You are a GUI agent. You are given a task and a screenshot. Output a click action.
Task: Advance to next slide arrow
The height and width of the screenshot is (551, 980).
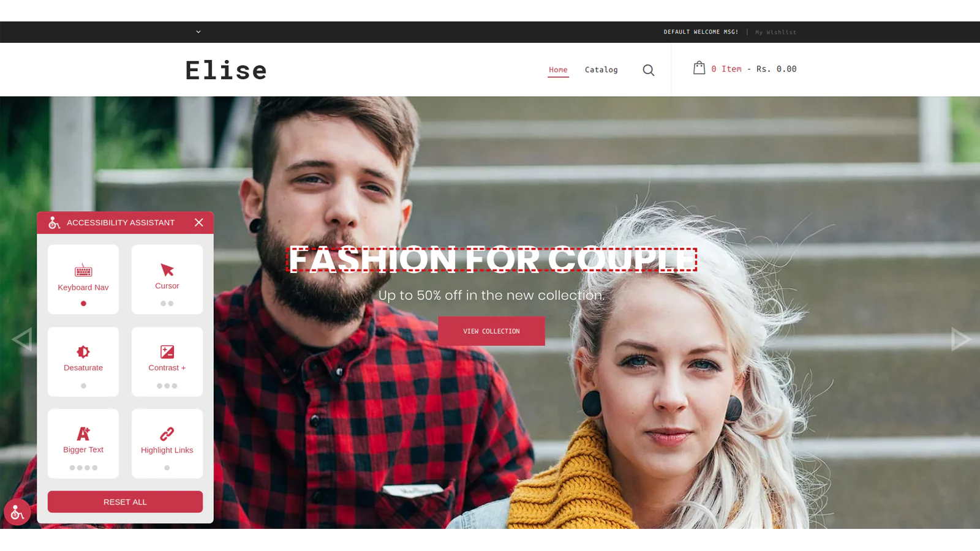(960, 339)
